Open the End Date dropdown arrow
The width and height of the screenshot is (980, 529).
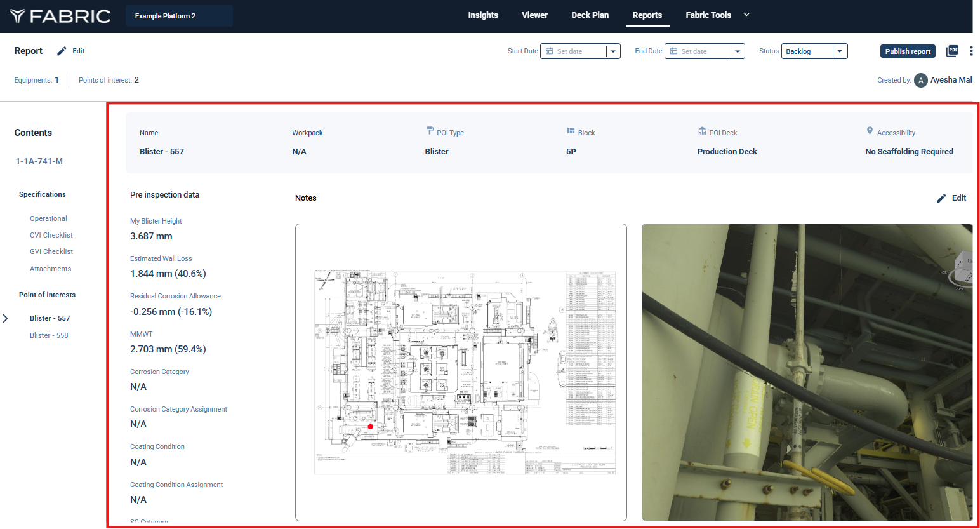[x=738, y=51]
